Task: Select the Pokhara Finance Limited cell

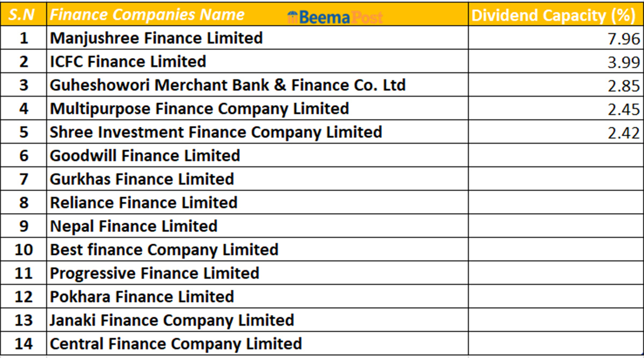Action: [x=142, y=297]
